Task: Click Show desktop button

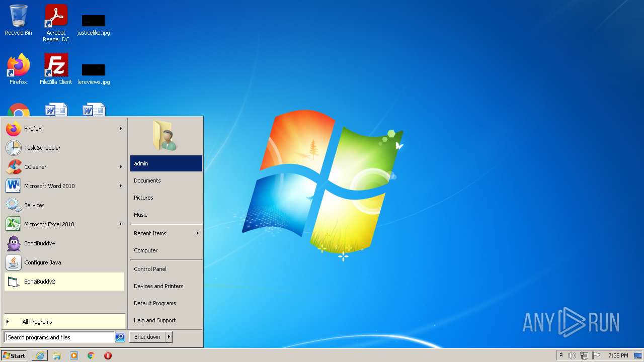Action: (x=638, y=355)
